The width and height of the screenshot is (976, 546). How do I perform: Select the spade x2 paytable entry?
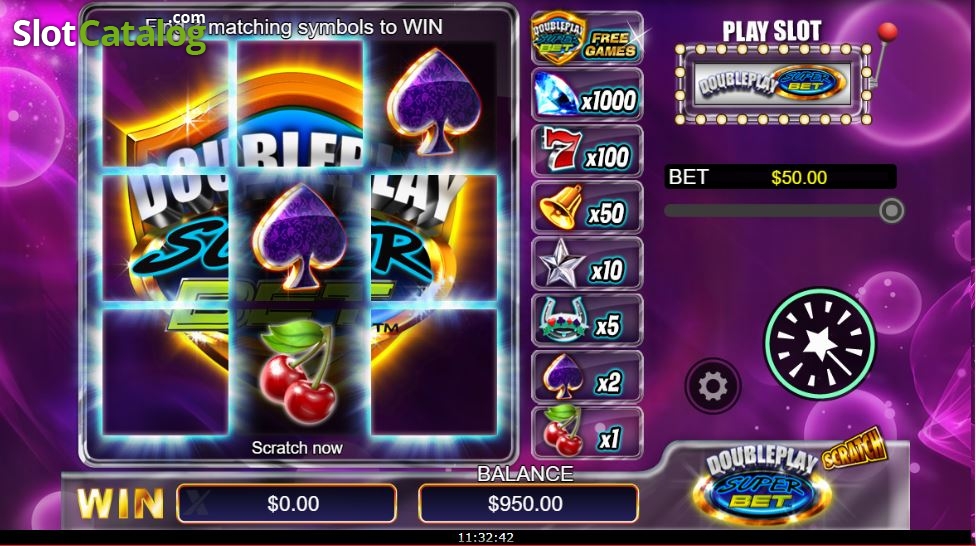click(x=587, y=377)
